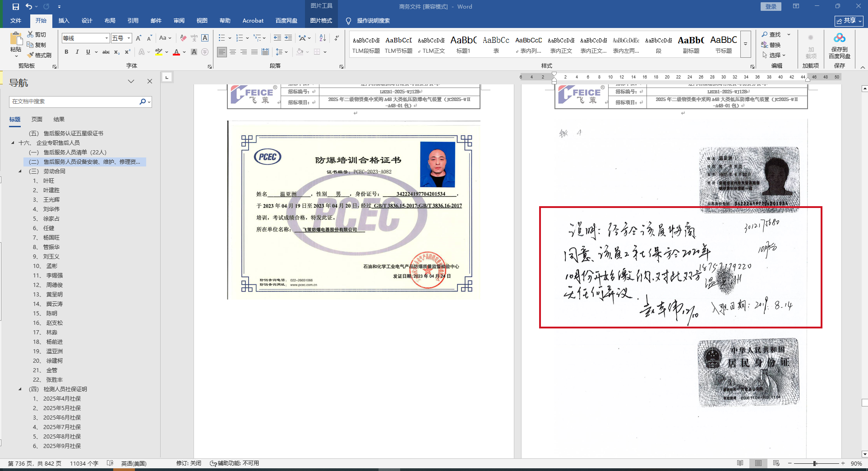Screen dimensions: 868x471
Task: Increase font size with the larger A icon
Action: coord(139,38)
